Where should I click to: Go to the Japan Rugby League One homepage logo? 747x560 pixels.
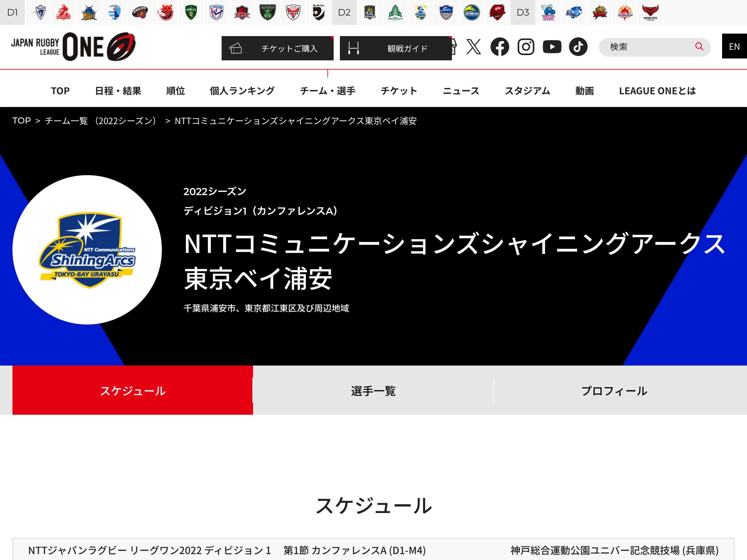coord(73,47)
